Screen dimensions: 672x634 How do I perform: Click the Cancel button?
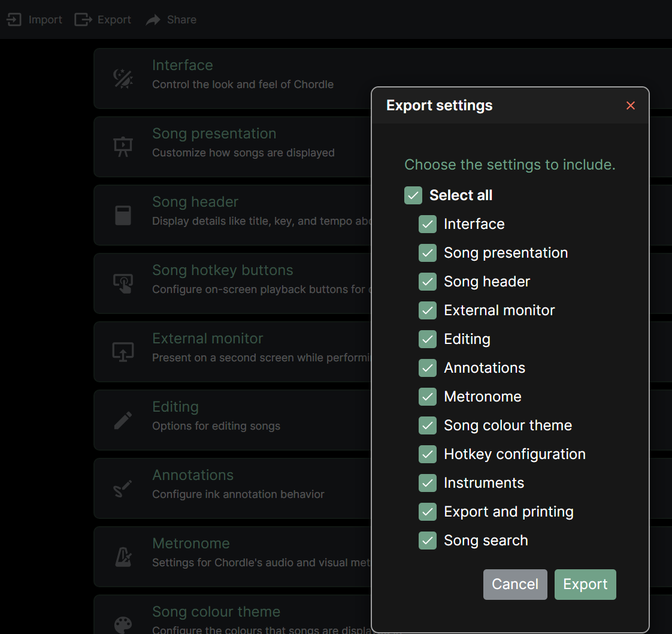point(515,584)
